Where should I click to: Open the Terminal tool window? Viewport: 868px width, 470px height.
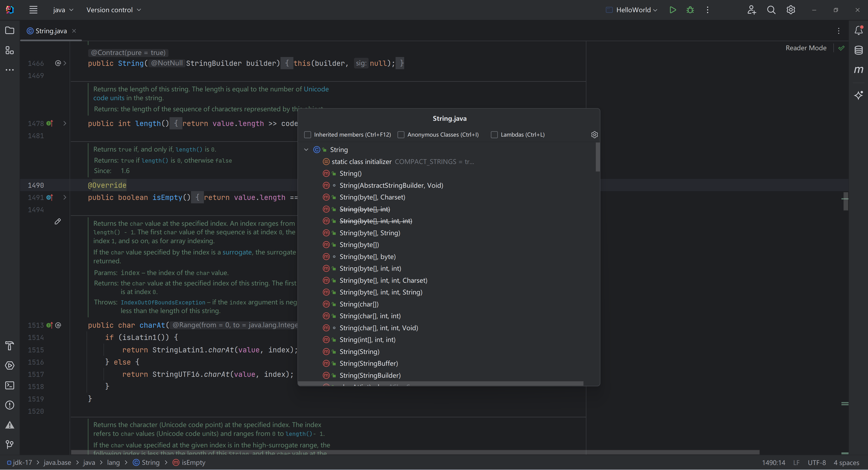click(10, 385)
